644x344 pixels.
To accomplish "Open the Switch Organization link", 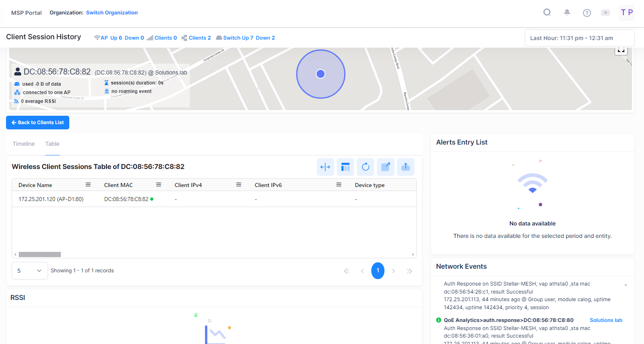I will click(112, 13).
